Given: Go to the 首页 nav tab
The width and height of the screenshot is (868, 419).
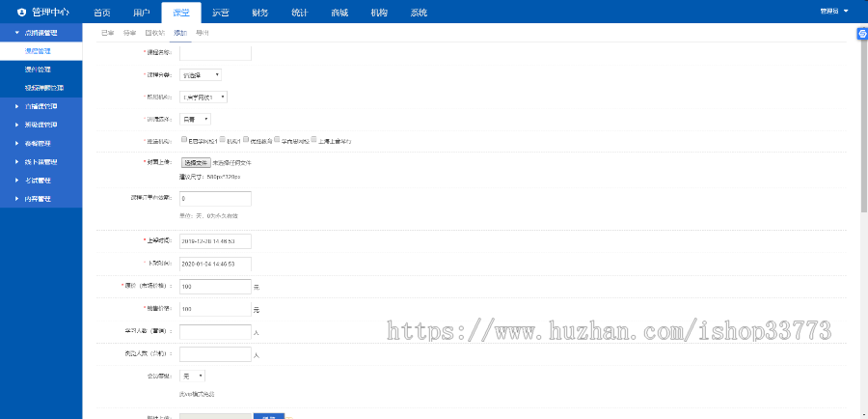Looking at the screenshot, I should click(102, 13).
